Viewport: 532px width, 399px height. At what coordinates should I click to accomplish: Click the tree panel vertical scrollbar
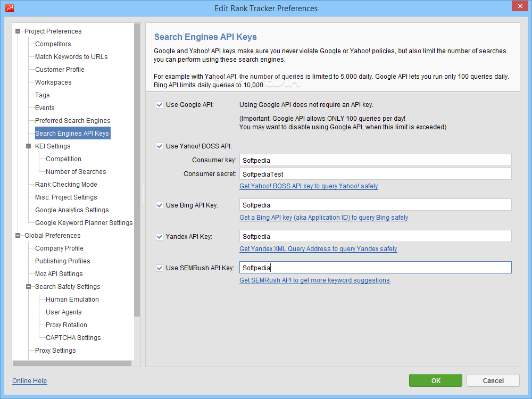(x=137, y=170)
